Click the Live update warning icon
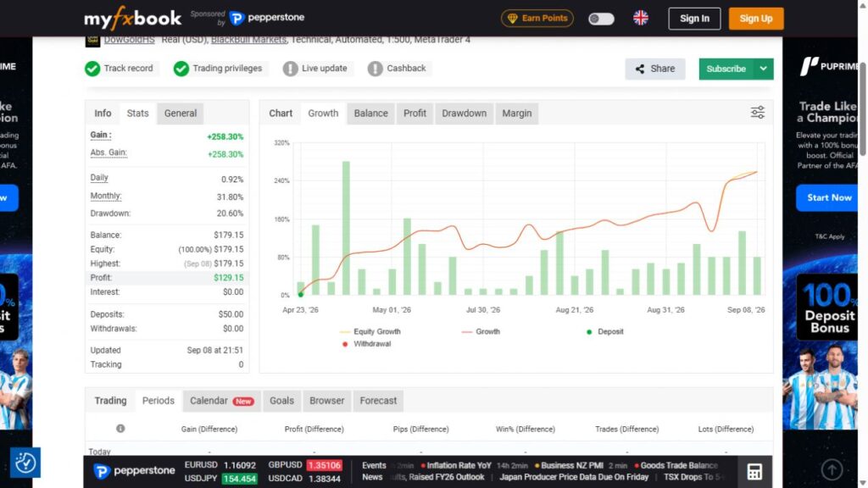 (x=290, y=69)
